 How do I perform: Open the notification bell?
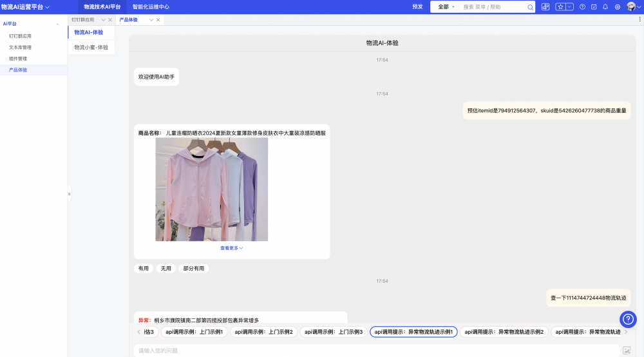point(605,7)
